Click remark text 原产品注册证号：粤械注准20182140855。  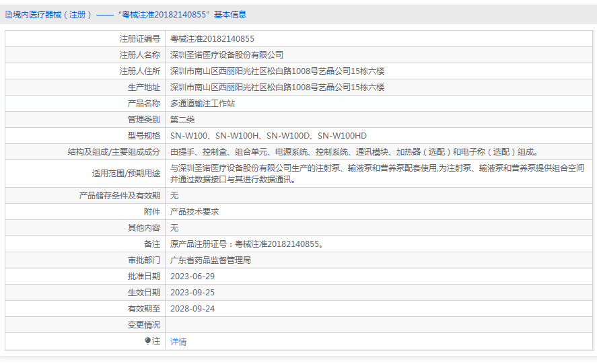coord(248,244)
